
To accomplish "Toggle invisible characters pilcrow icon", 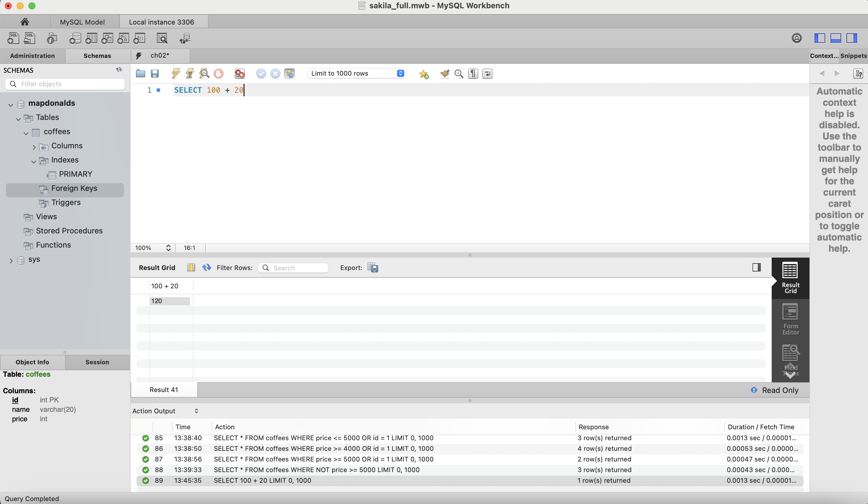I will coord(473,73).
